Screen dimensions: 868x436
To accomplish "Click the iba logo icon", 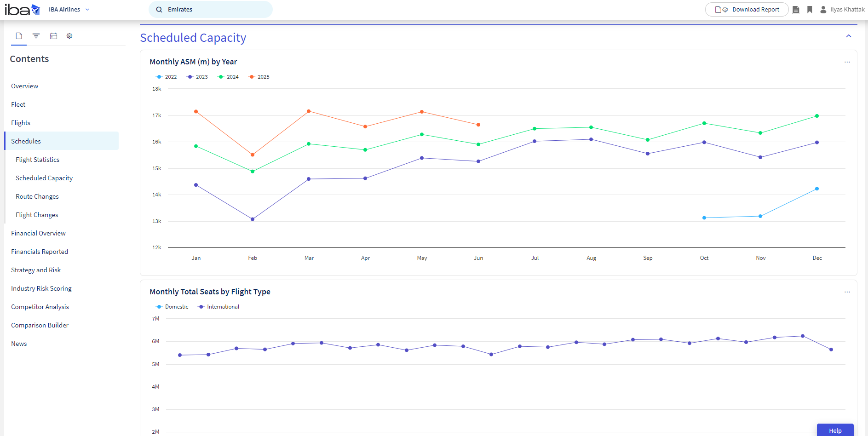I will pos(22,10).
